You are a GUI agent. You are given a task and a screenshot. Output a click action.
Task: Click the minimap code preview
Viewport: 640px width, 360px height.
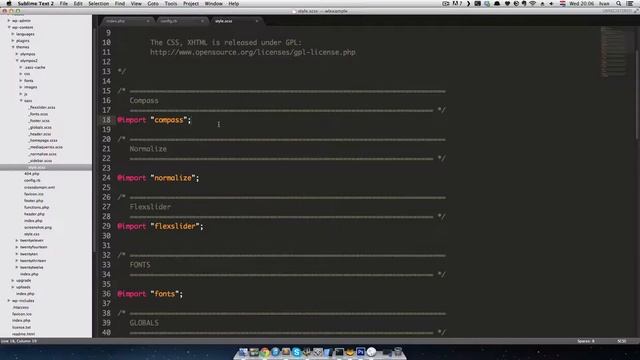tap(613, 52)
